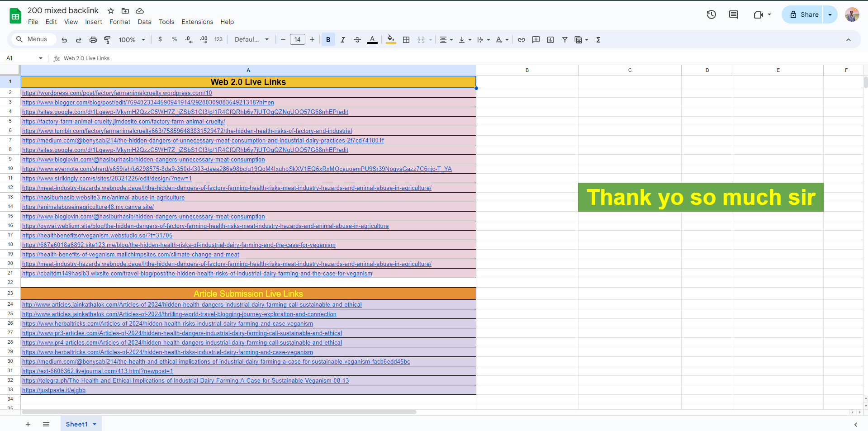Open the justpaste.it link in row 33
This screenshot has width=868, height=431.
coord(54,390)
